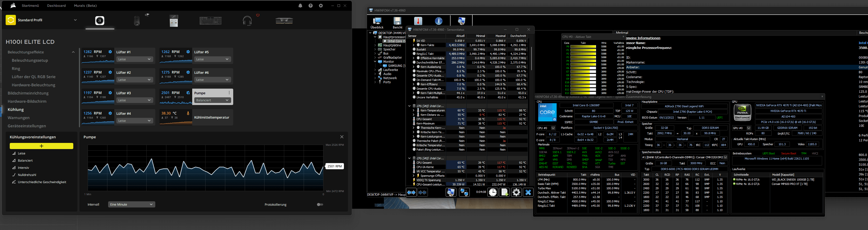Open iCUE settings gear in title bar
Image resolution: width=868 pixels, height=230 pixels.
pos(321,6)
